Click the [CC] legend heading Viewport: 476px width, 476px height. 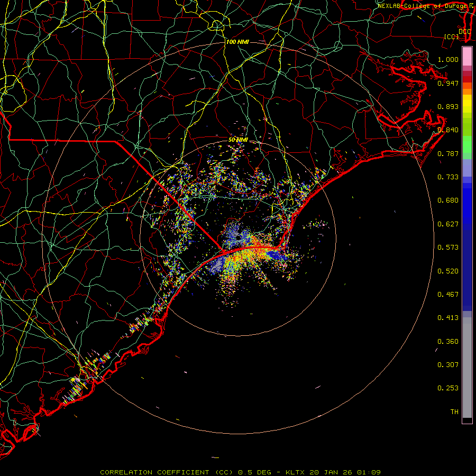(x=452, y=36)
